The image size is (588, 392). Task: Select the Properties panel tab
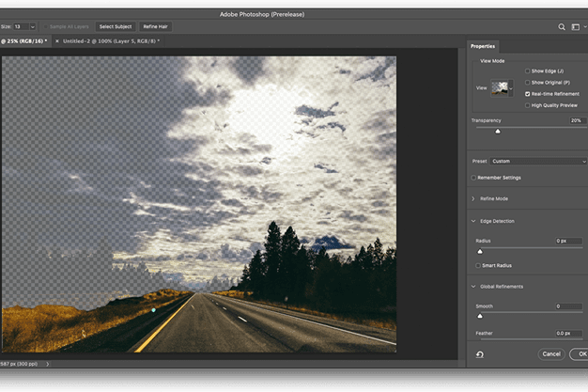point(483,46)
